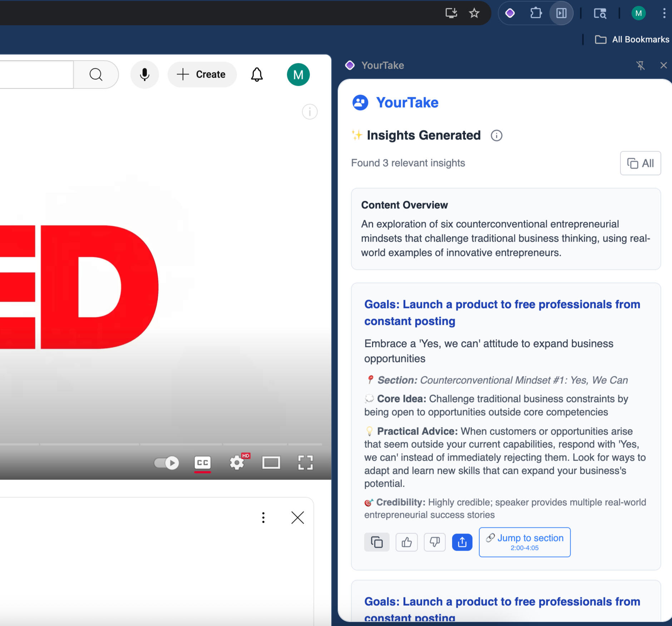672x626 pixels.
Task: Start voice search with microphone icon
Action: coord(144,75)
